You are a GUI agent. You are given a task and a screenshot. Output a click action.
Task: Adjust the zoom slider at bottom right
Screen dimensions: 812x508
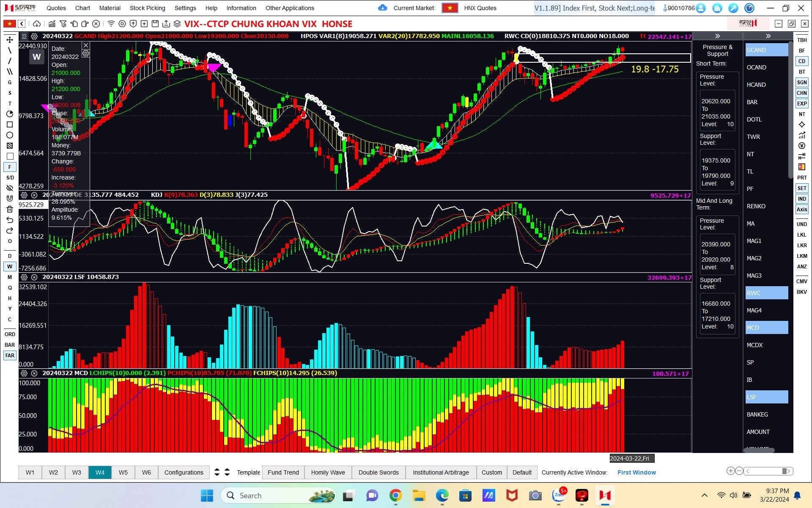[768, 471]
